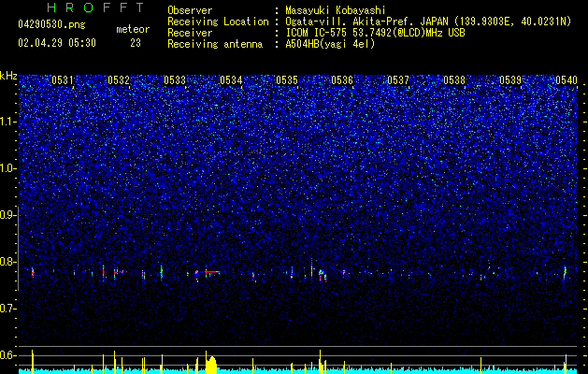Click time marker 0534

click(x=231, y=79)
